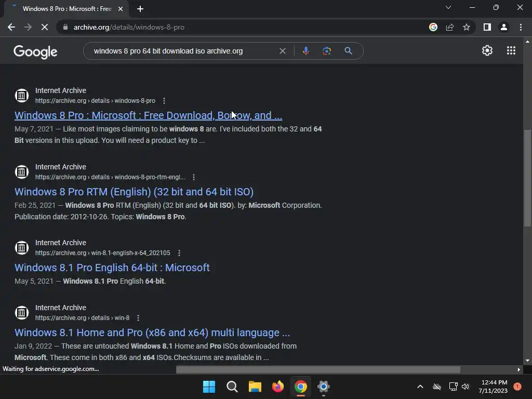Click the scroll-down arrow of the page

527,361
